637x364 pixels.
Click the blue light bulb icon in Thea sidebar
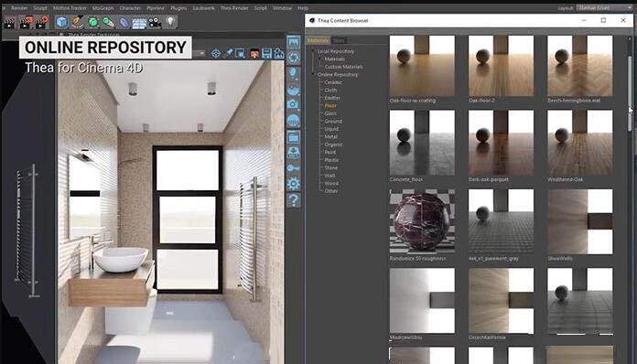[293, 73]
